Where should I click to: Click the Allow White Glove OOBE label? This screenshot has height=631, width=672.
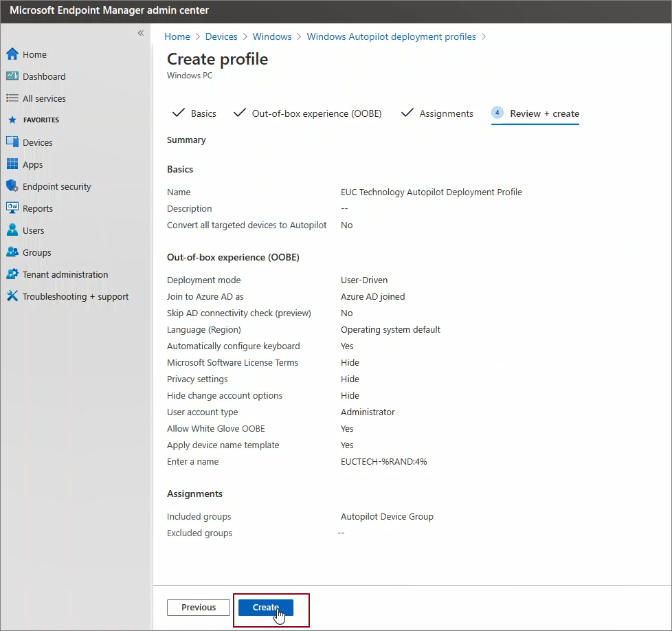coord(216,429)
